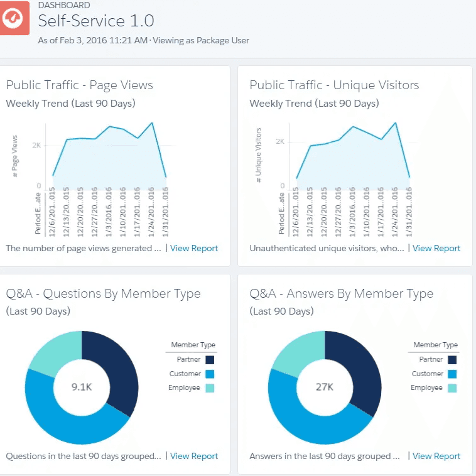
Task: Click the Partner color swatch in the Answers legend
Action: (452, 360)
